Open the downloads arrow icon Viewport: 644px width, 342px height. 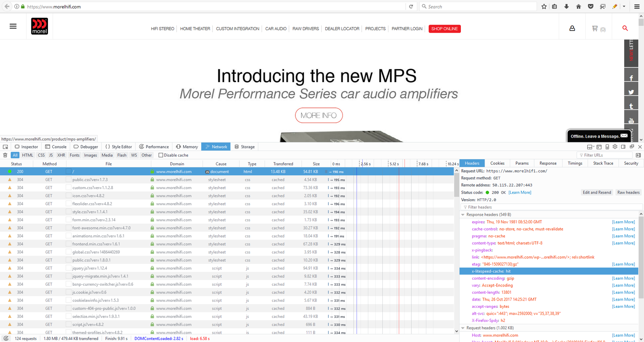pyautogui.click(x=567, y=6)
